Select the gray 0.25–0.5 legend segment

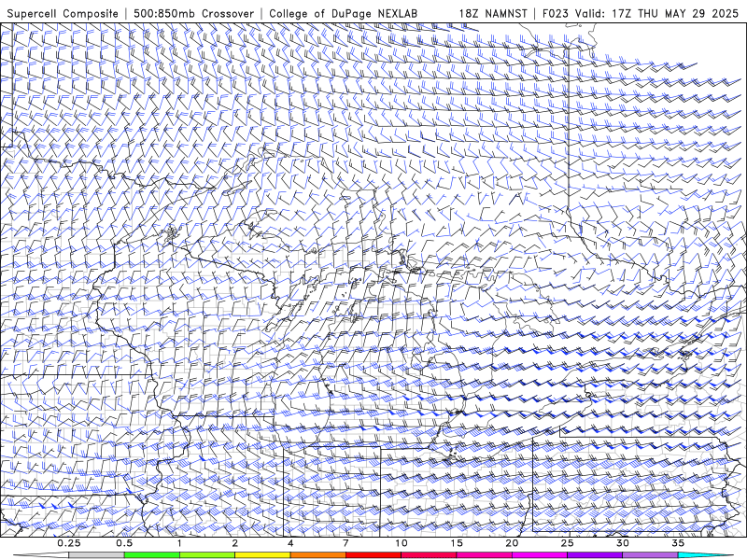(x=97, y=555)
